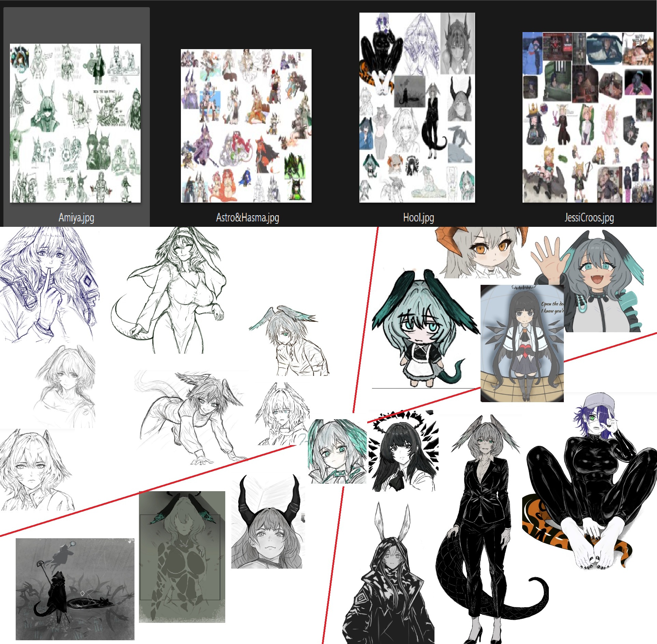Select the JessiCroos.jpg file name

pyautogui.click(x=589, y=217)
